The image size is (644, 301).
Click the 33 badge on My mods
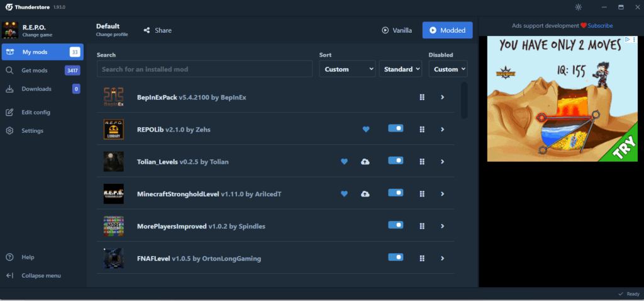click(x=75, y=52)
